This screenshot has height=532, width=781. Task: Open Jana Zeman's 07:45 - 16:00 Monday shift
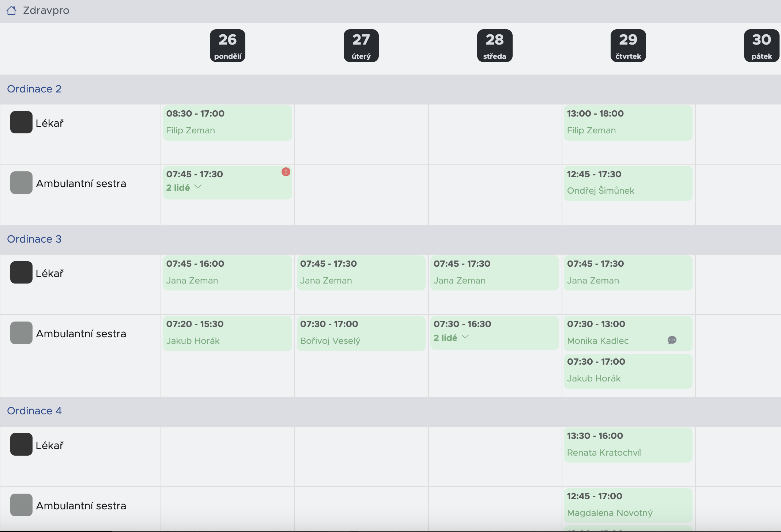[227, 273]
